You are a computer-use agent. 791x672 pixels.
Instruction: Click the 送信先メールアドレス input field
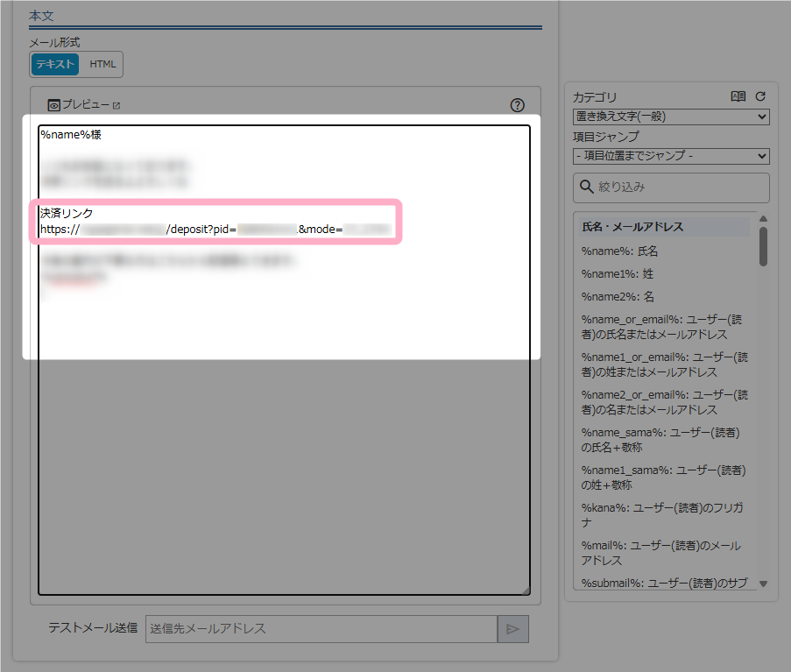pyautogui.click(x=321, y=628)
